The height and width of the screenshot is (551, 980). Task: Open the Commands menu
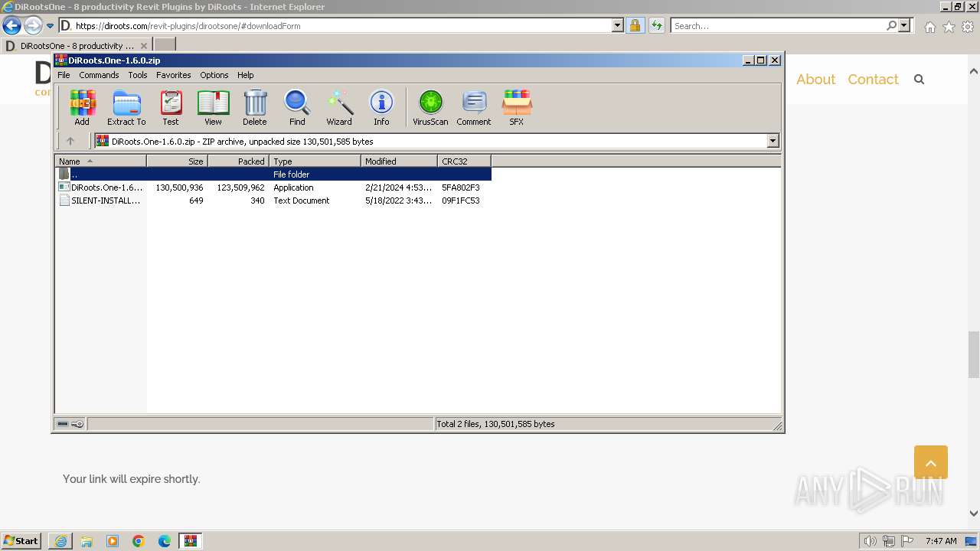[x=99, y=75]
